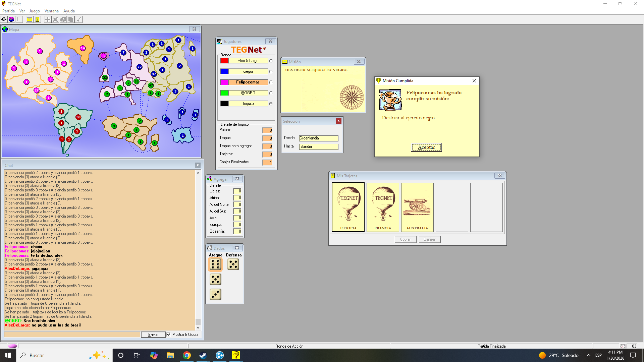The height and width of the screenshot is (362, 644).
Task: Uncheck the Mostrar Bitácora checkbox
Action: click(x=169, y=335)
